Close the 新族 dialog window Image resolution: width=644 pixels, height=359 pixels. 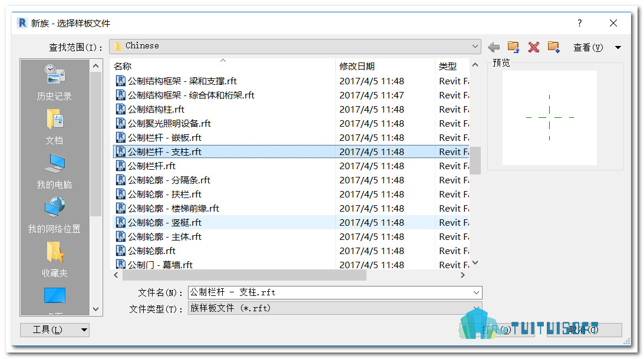pyautogui.click(x=613, y=23)
